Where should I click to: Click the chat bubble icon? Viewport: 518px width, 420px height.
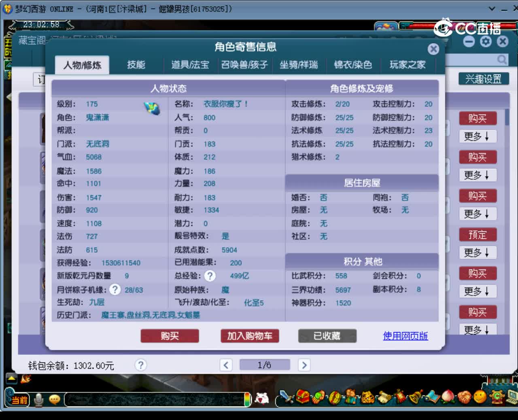click(54, 400)
